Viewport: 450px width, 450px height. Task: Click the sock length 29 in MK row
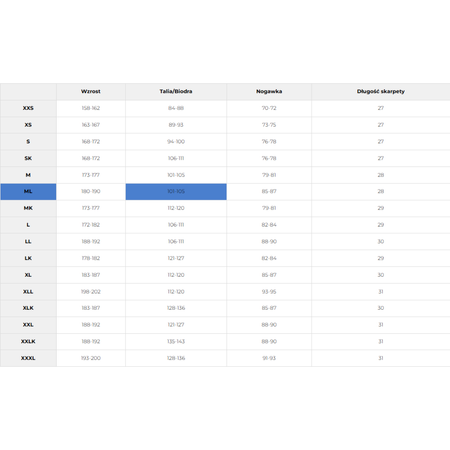pyautogui.click(x=381, y=208)
